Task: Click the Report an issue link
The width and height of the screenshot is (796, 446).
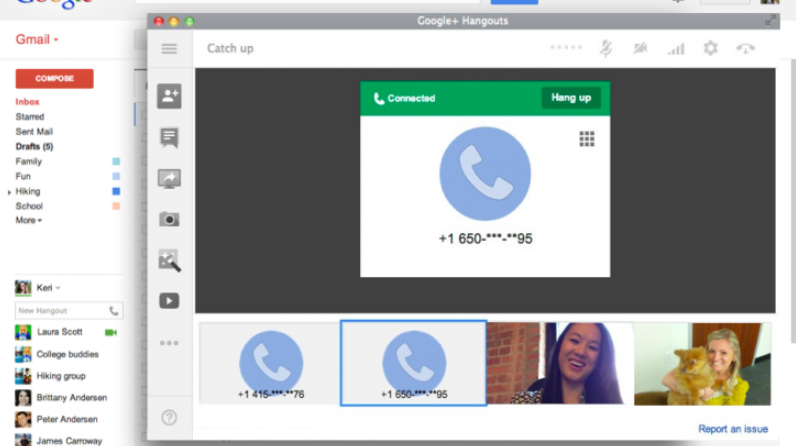Action: 733,429
